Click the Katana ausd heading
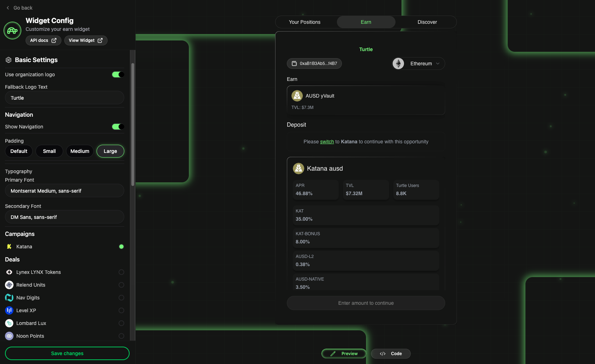 pyautogui.click(x=325, y=169)
